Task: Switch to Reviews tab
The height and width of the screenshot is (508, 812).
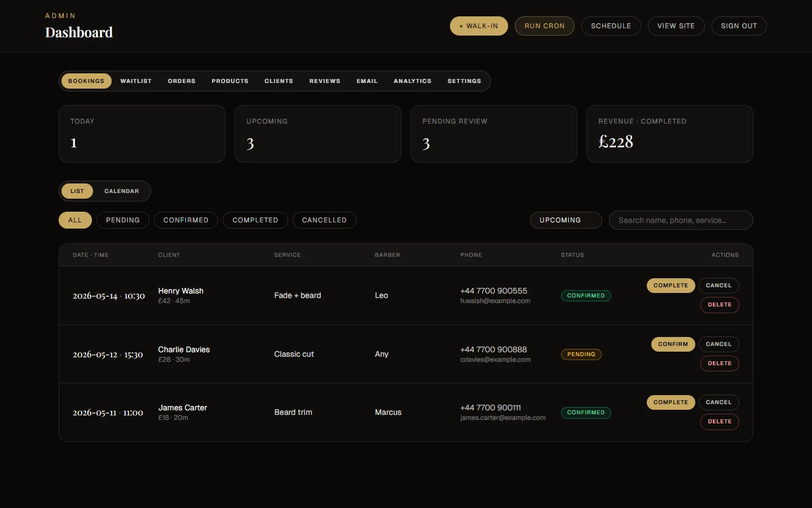Action: tap(325, 81)
